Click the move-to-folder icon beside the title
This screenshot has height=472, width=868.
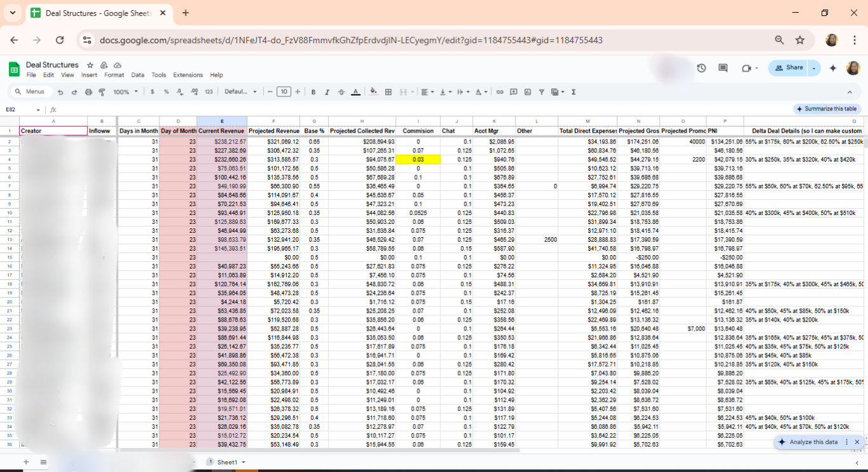(x=104, y=65)
